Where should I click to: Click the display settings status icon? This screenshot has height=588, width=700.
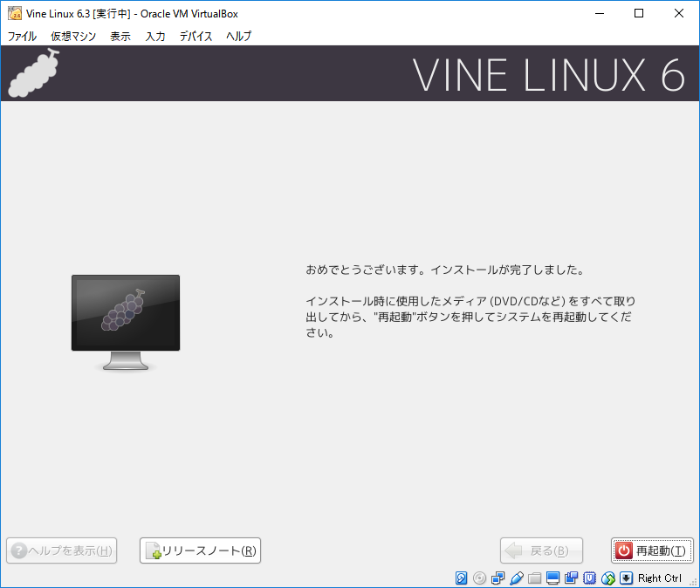click(x=553, y=578)
